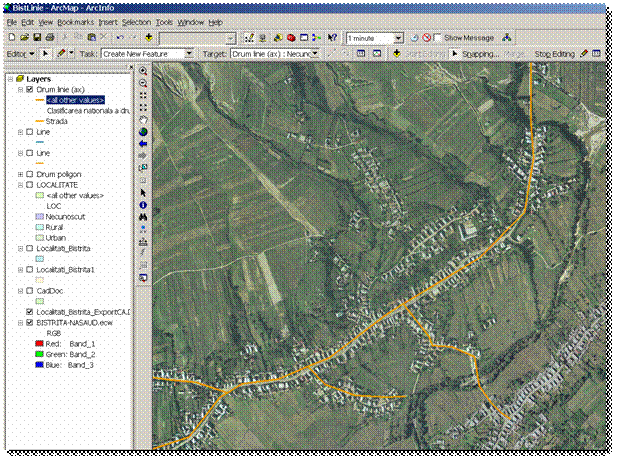Choose the Select Elements arrow tool
This screenshot has width=618, height=462.
click(143, 192)
